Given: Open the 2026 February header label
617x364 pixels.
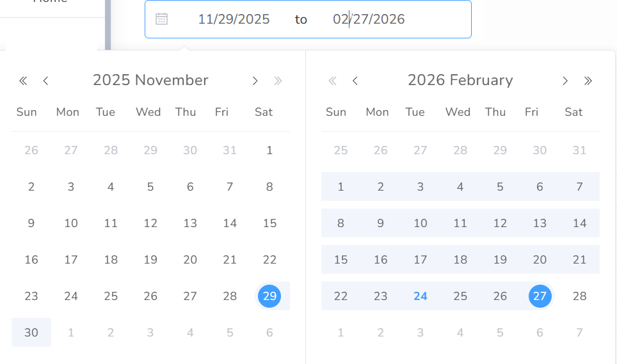Looking at the screenshot, I should pos(460,80).
